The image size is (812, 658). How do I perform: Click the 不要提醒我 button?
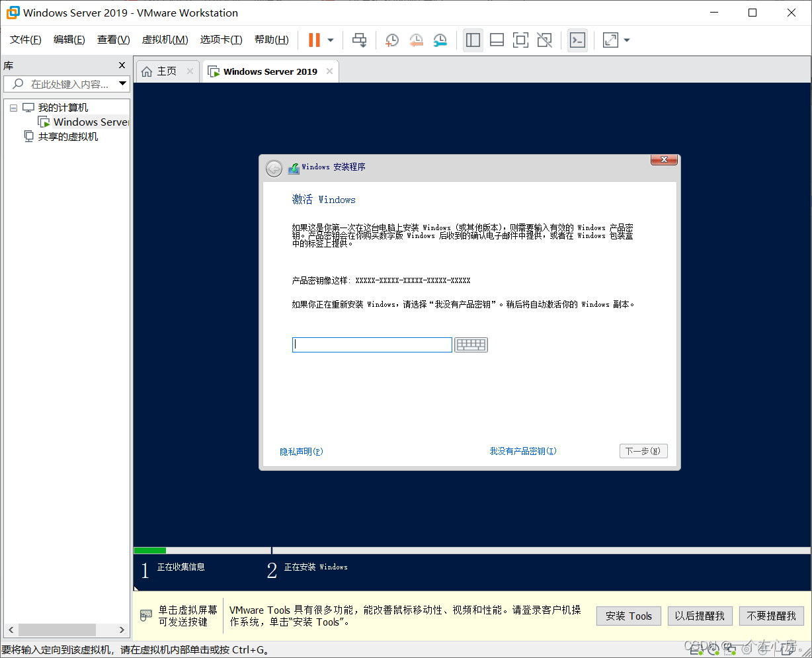coord(772,616)
